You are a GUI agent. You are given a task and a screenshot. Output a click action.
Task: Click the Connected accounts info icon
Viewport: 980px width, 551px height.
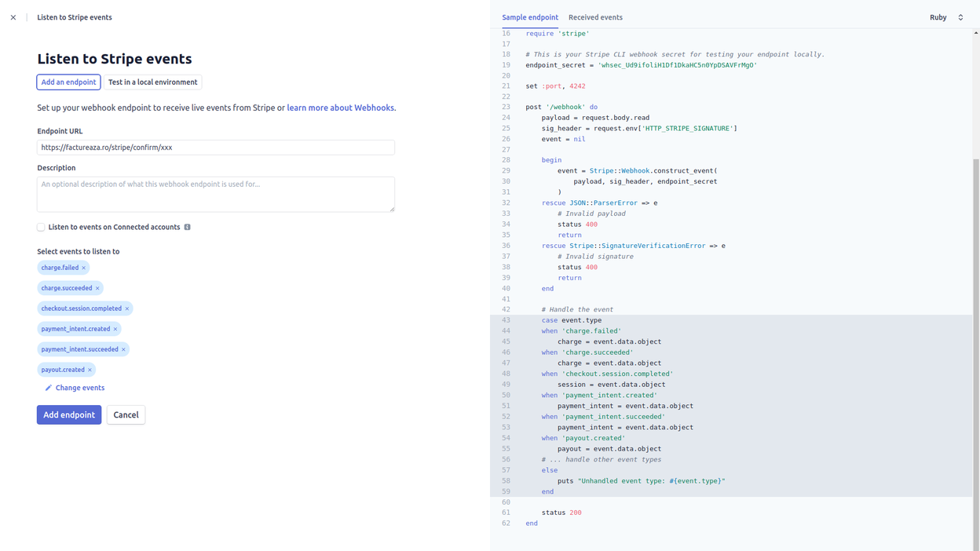pyautogui.click(x=187, y=227)
